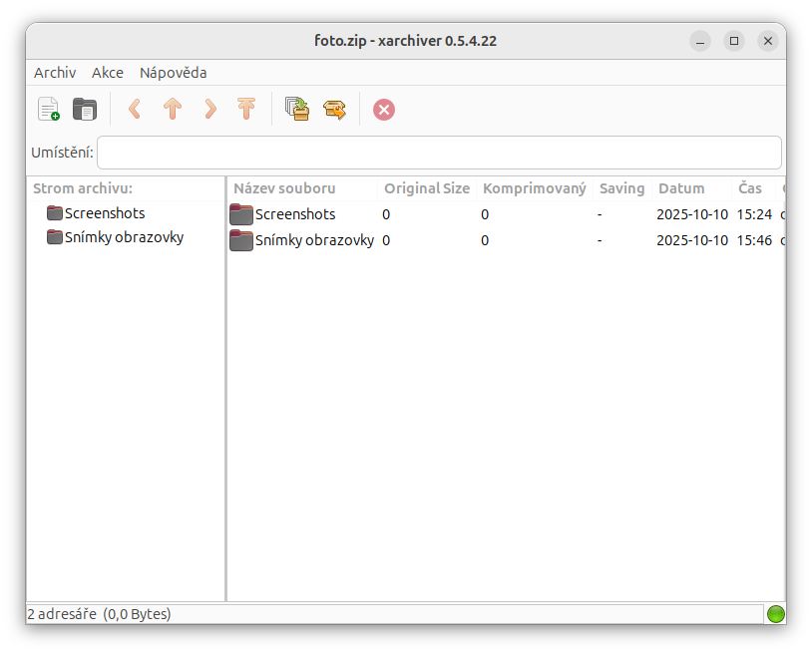Cancel the current operation

pos(384,109)
